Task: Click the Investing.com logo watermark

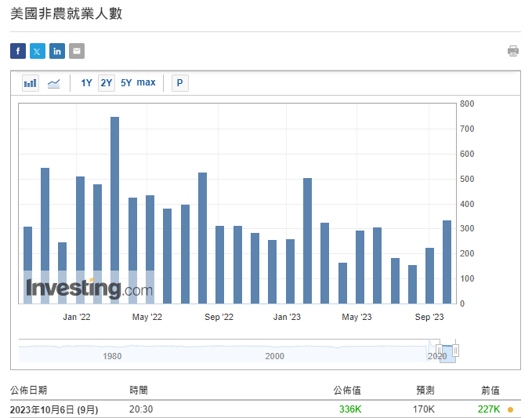Action: click(x=89, y=289)
